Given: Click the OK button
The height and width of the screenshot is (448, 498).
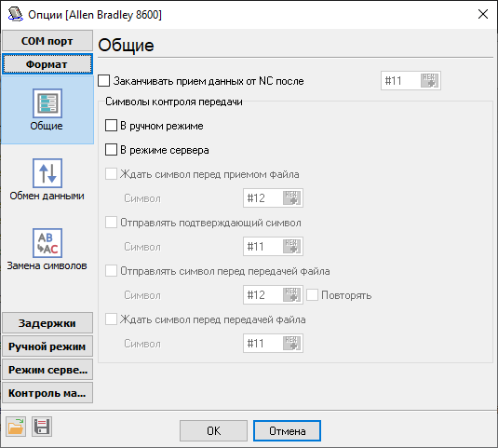Looking at the screenshot, I should pyautogui.click(x=213, y=431).
